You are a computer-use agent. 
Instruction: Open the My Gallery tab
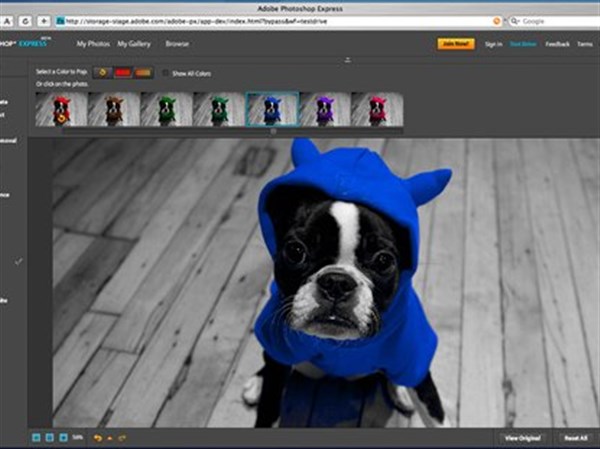pyautogui.click(x=135, y=44)
